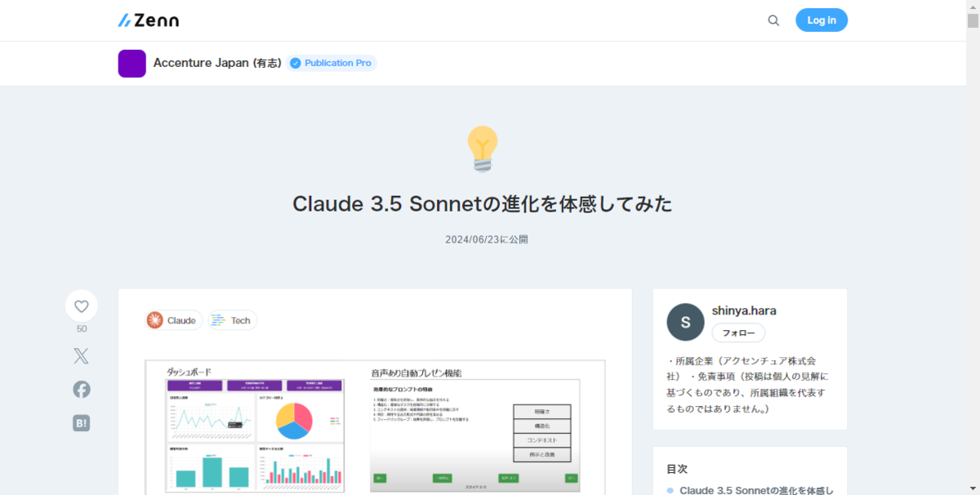The width and height of the screenshot is (980, 495).
Task: Jump to table of contents first entry
Action: click(x=756, y=490)
